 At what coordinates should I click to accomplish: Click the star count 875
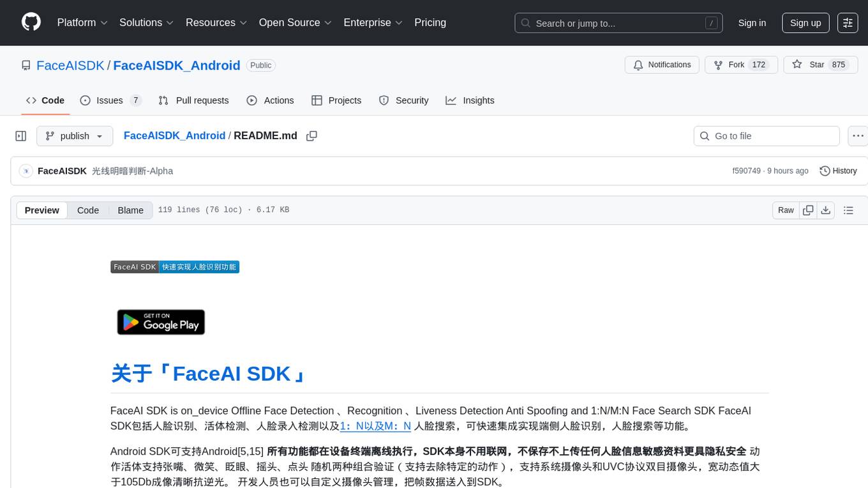(x=839, y=65)
